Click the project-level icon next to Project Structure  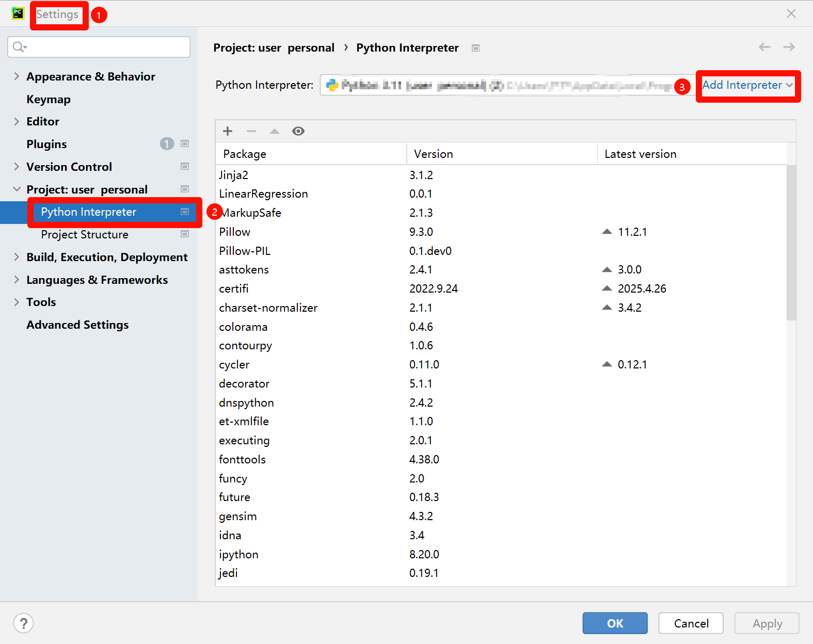click(x=185, y=234)
